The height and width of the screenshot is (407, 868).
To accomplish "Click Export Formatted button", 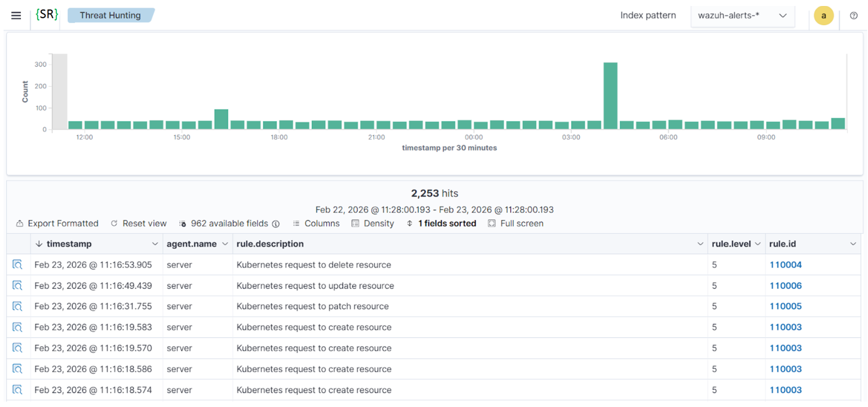I will coord(57,223).
